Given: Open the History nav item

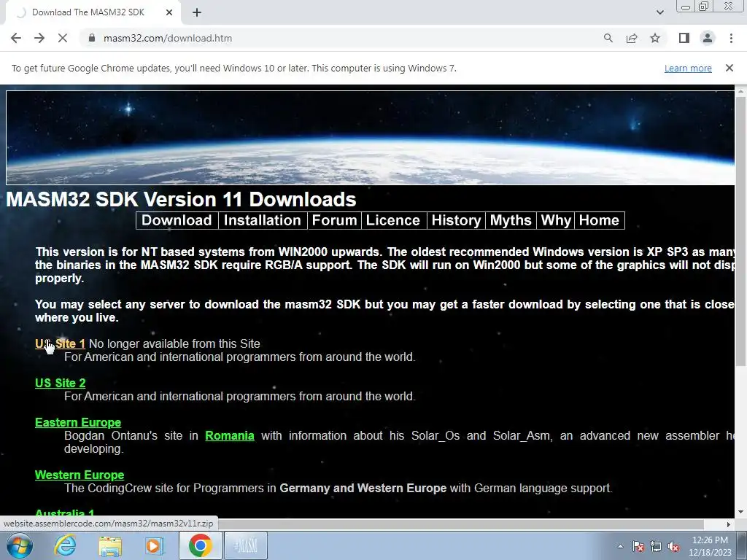Looking at the screenshot, I should [456, 220].
